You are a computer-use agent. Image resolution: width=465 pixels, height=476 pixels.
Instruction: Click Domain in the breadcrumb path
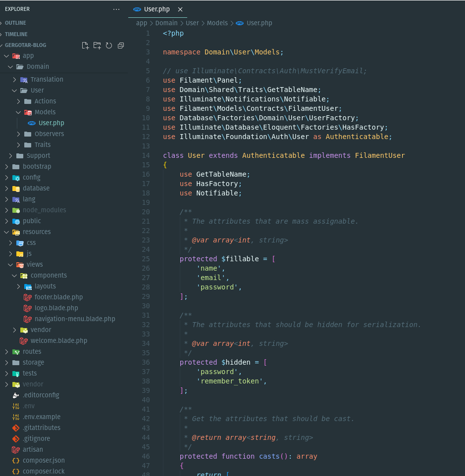pyautogui.click(x=166, y=23)
